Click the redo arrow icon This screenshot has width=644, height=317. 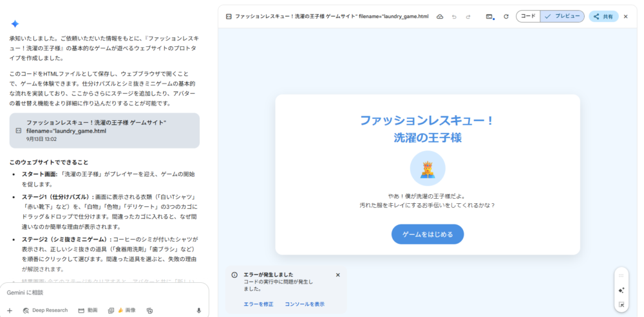tap(468, 16)
